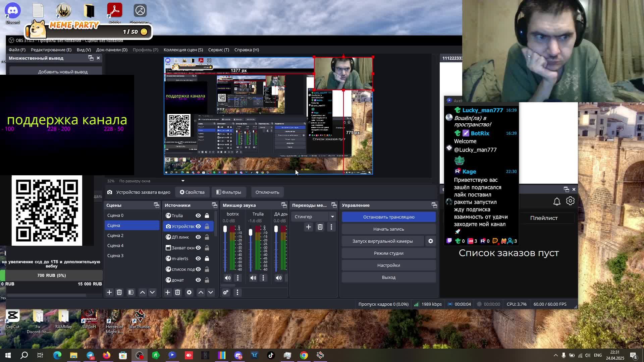The image size is (644, 362).
Task: Open scene filters icon in Scenes toolbar
Action: tap(131, 292)
